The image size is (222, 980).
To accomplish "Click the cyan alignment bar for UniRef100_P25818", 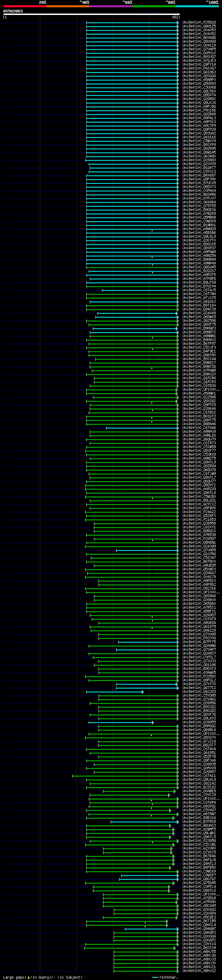I will (133, 23).
